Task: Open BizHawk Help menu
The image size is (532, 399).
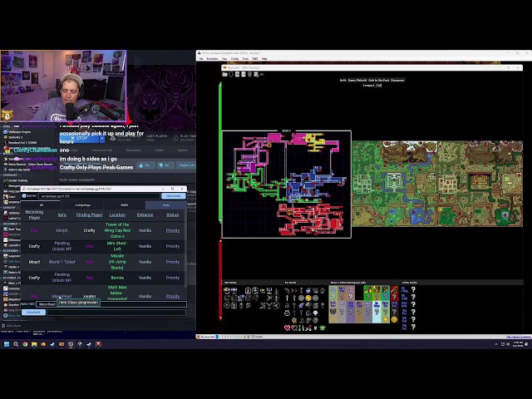Action: [x=264, y=59]
